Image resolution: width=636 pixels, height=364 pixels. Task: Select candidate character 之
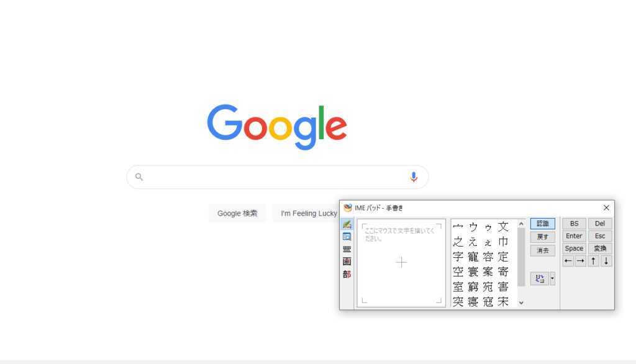(458, 242)
